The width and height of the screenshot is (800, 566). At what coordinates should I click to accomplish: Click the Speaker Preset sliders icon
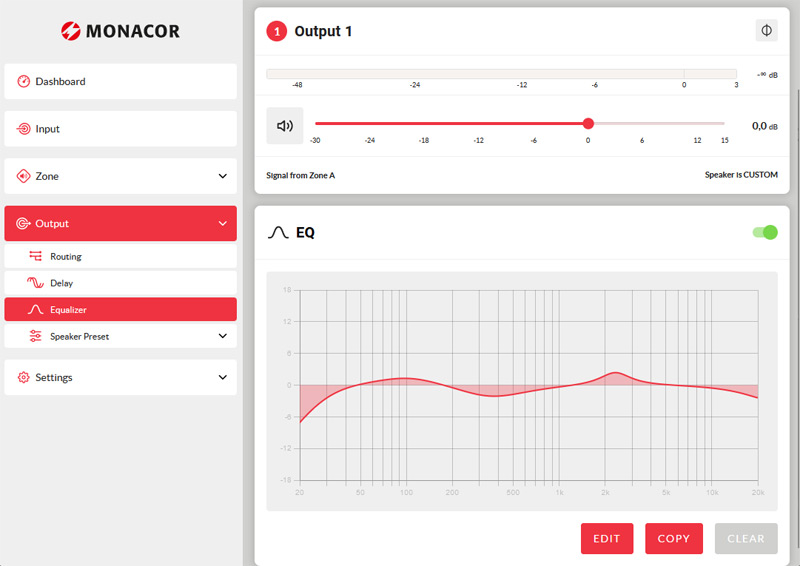point(36,337)
